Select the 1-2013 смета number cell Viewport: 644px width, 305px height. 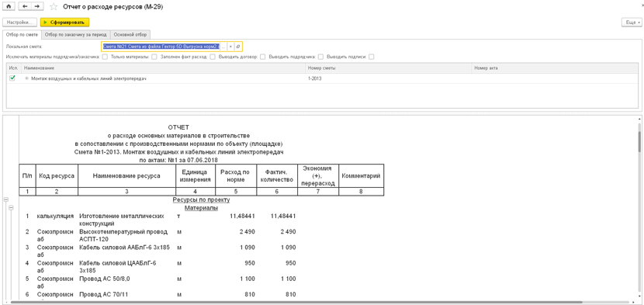(x=389, y=78)
